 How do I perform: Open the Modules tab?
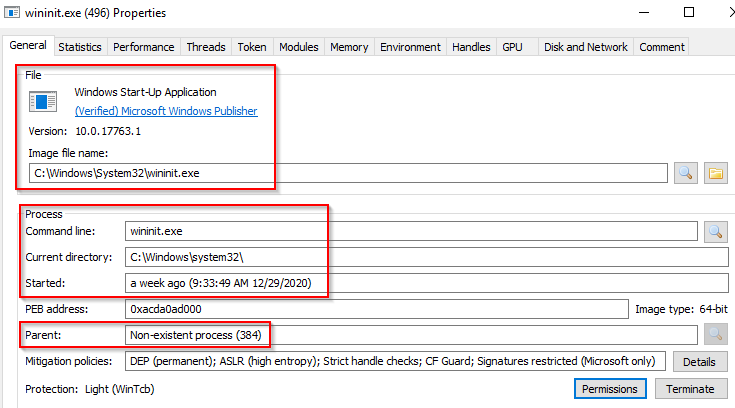(298, 47)
